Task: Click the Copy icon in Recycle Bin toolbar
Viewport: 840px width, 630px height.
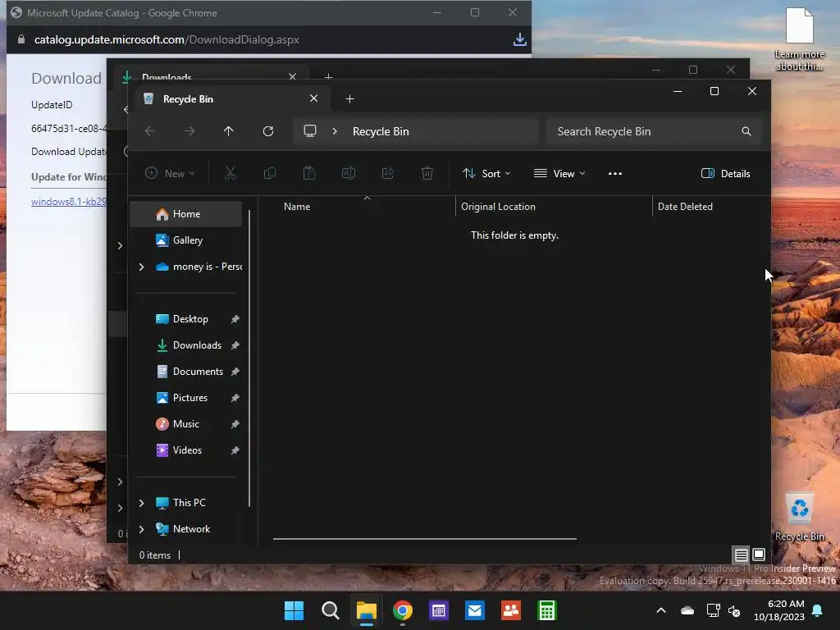Action: pyautogui.click(x=269, y=173)
